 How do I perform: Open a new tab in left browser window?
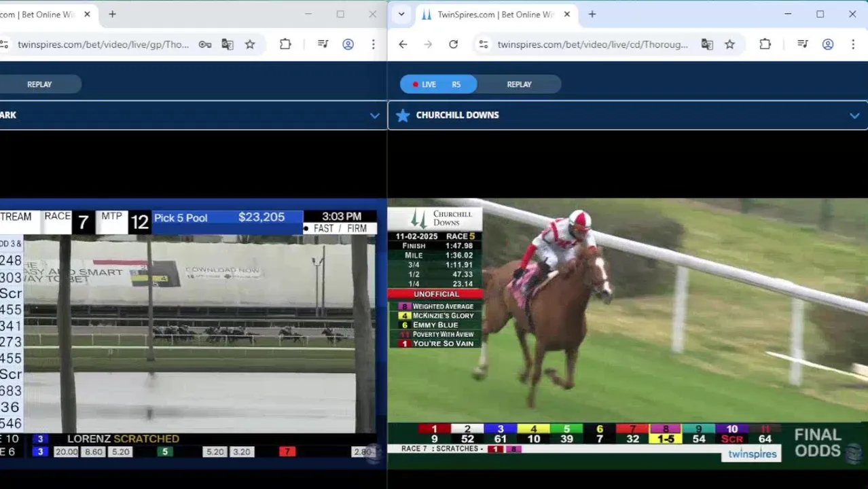112,14
